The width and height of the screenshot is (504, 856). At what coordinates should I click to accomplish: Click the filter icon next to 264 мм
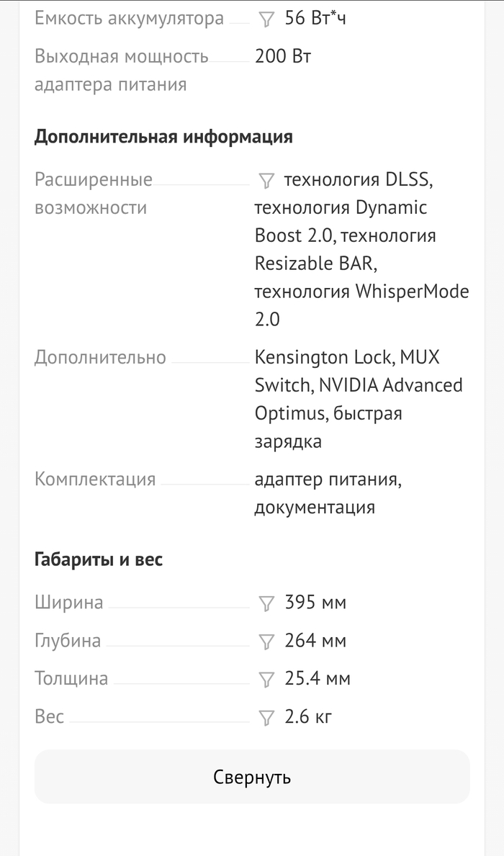tap(266, 641)
